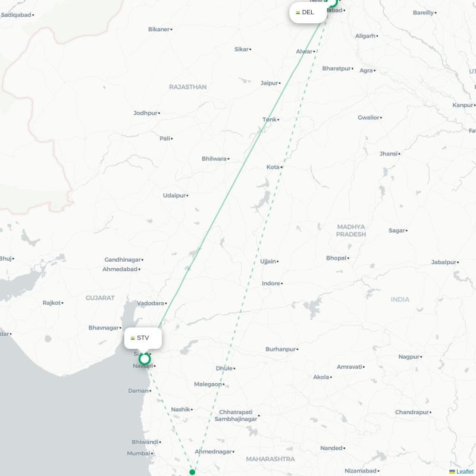Click the Indore city label
Viewport: 476px width, 476px height.
(x=271, y=283)
